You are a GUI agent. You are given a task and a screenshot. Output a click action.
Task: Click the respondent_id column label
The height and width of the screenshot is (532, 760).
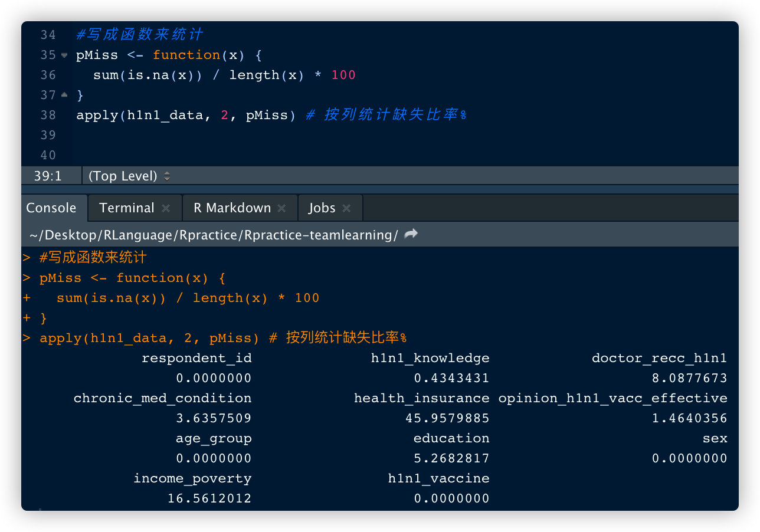point(196,358)
